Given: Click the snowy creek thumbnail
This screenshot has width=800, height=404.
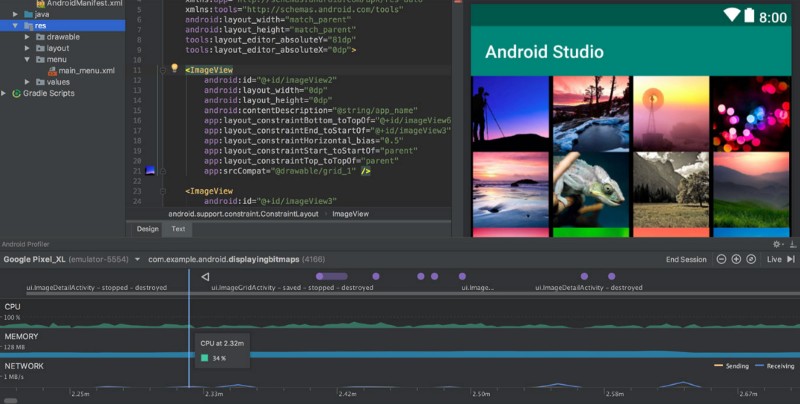Looking at the screenshot, I should (591, 113).
